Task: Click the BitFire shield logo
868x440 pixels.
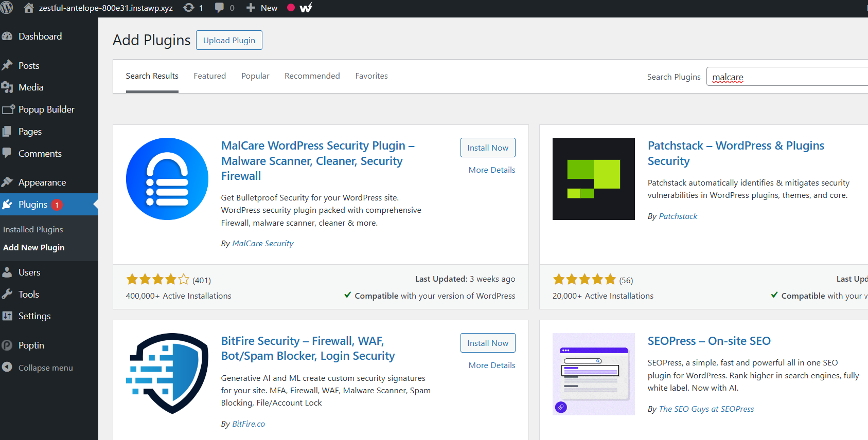Action: (167, 374)
